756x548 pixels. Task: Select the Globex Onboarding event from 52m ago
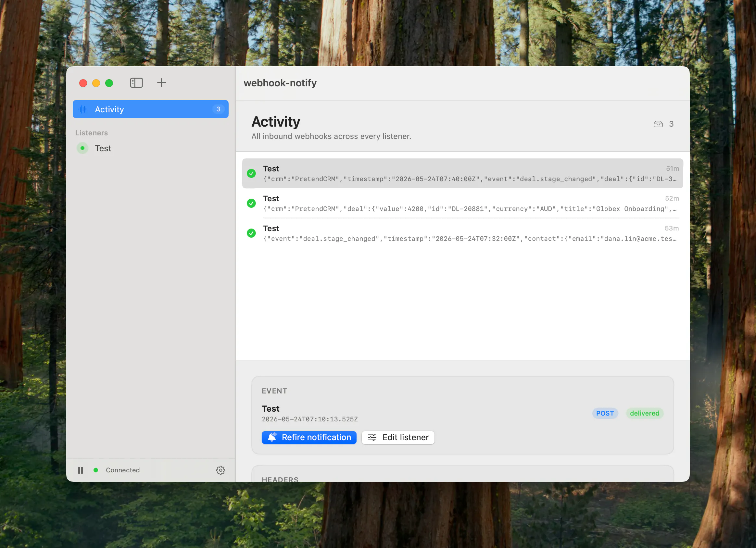point(463,203)
